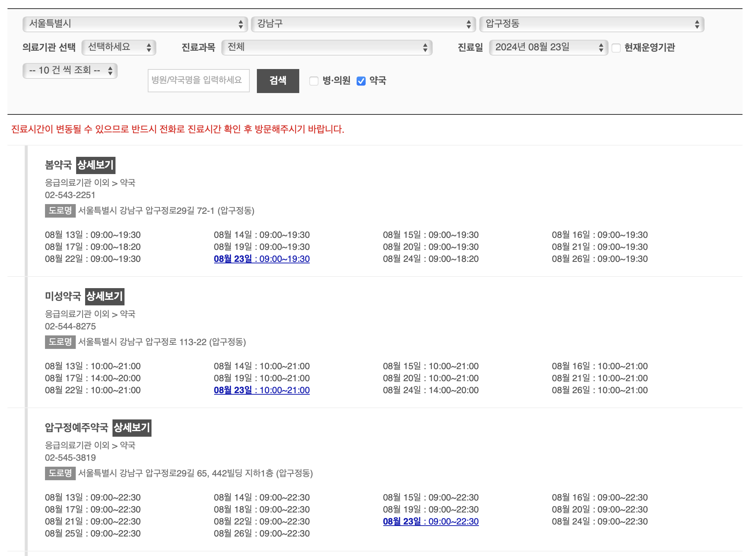The height and width of the screenshot is (556, 756).
Task: Click the 검색 search button
Action: tap(277, 81)
